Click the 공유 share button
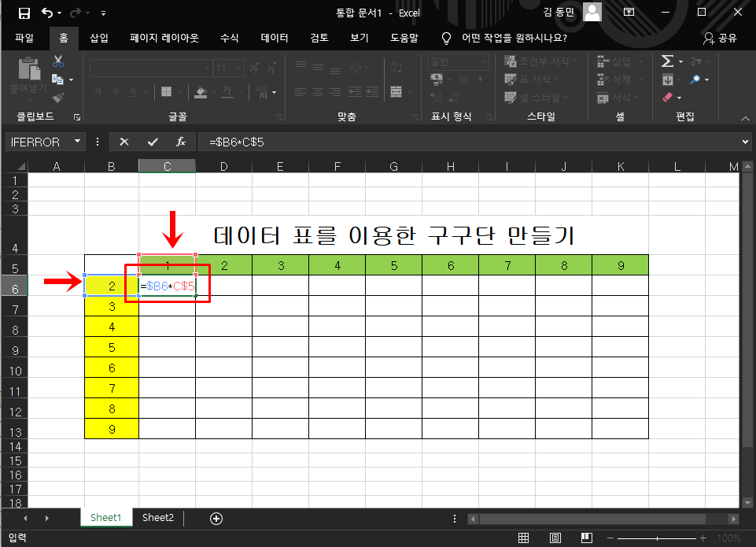756x547 pixels. (721, 38)
